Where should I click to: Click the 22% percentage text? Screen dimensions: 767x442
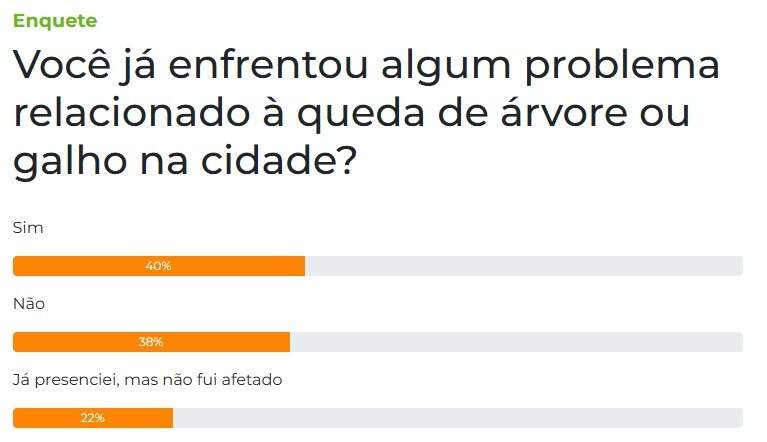pos(92,418)
